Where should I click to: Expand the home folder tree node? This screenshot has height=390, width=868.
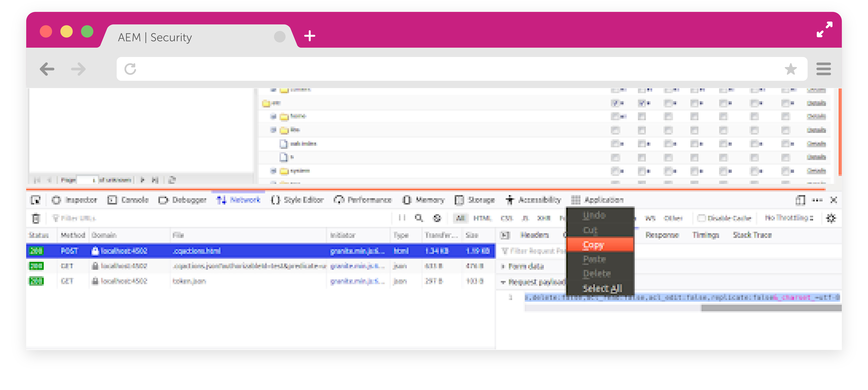click(273, 116)
